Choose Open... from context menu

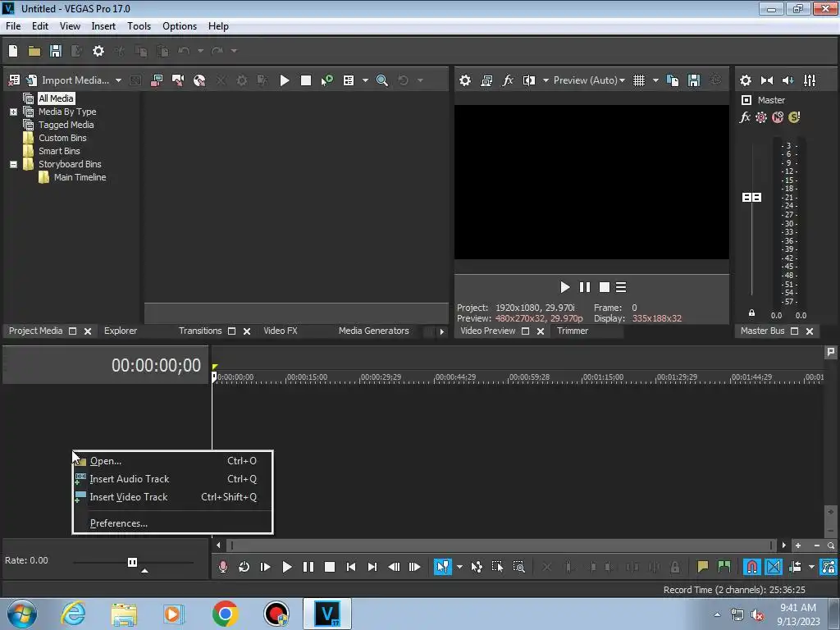click(x=172, y=461)
